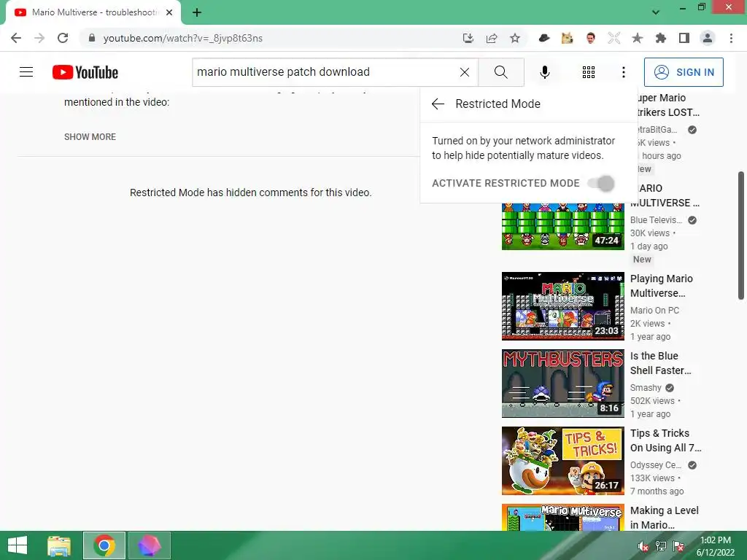747x560 pixels.
Task: Share this page from the address bar
Action: point(492,38)
